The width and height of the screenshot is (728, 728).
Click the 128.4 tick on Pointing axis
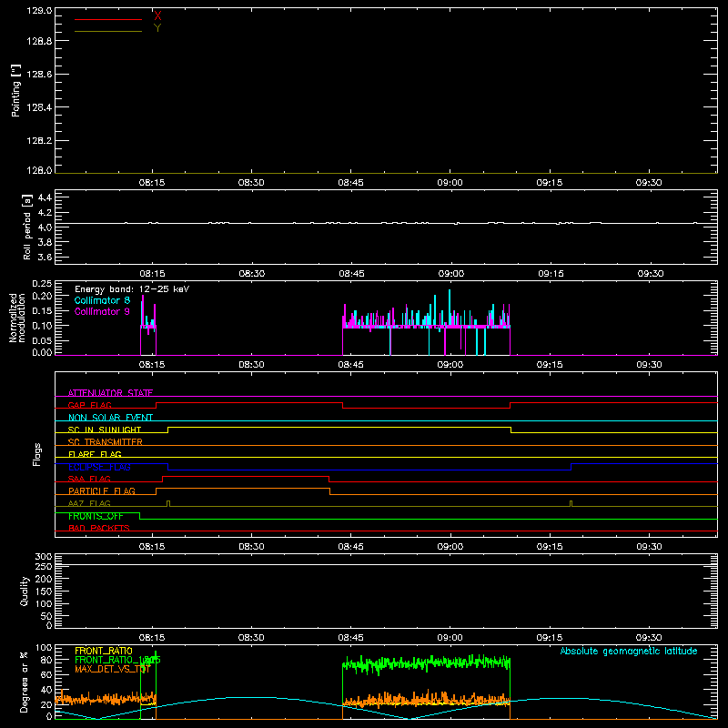(39, 107)
